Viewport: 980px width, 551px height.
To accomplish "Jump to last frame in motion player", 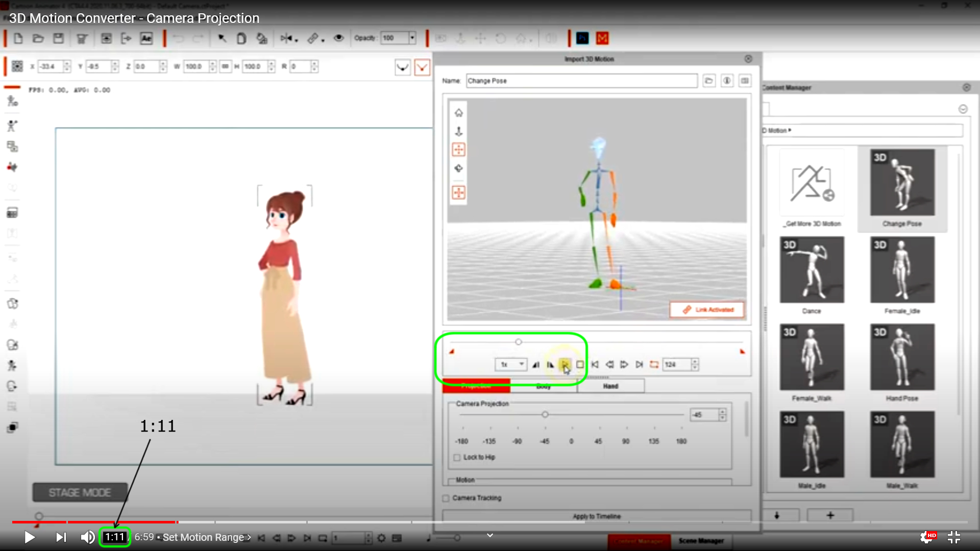I will (639, 364).
